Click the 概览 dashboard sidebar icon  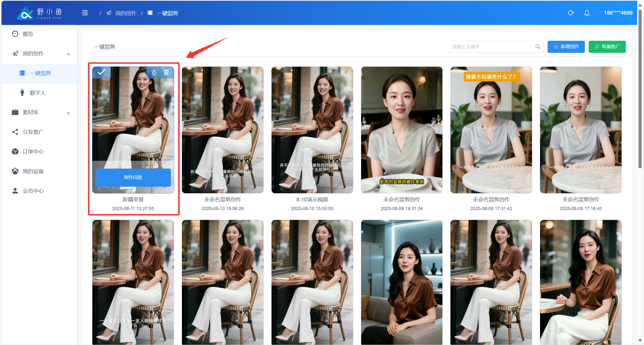point(15,34)
